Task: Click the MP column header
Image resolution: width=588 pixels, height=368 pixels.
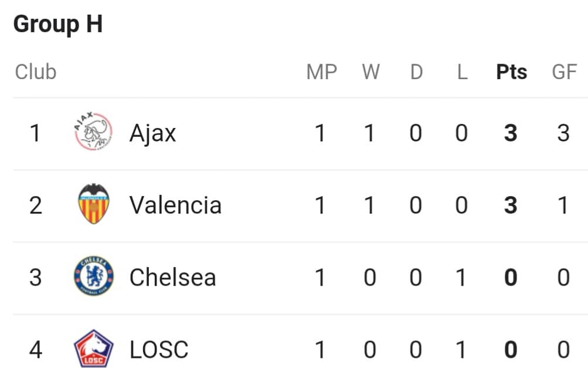Action: (322, 72)
